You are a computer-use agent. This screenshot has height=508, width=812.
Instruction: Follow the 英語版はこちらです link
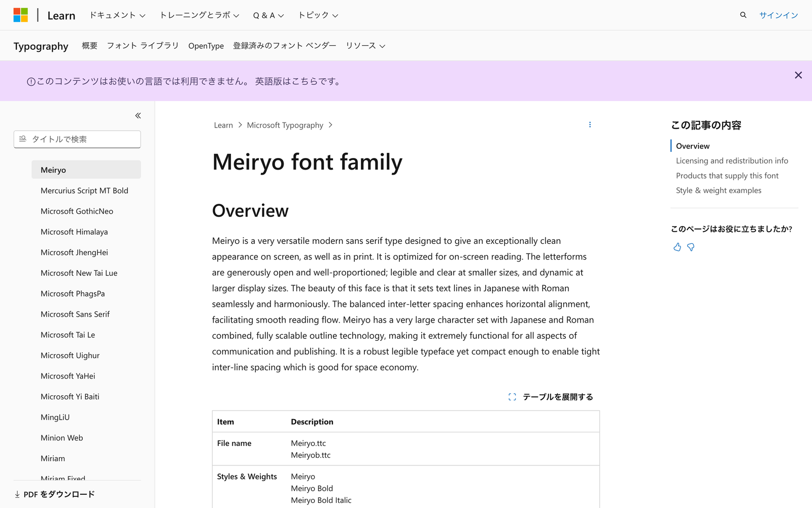(x=298, y=81)
